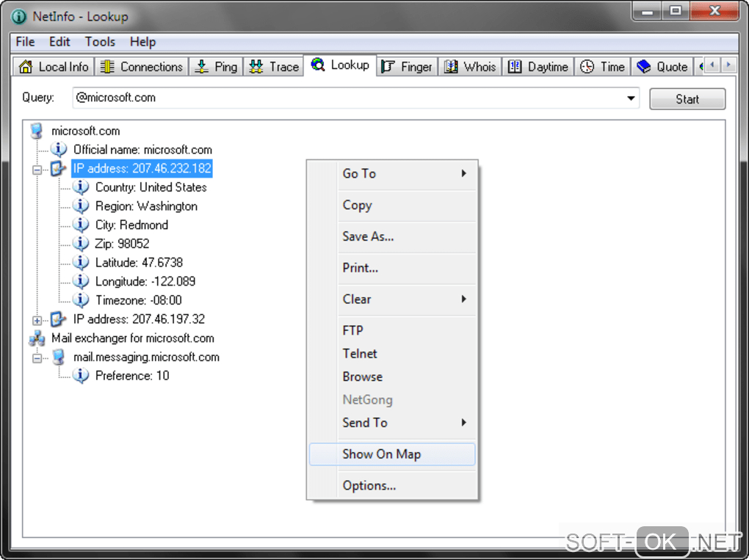Click the Finger tab icon

[388, 67]
